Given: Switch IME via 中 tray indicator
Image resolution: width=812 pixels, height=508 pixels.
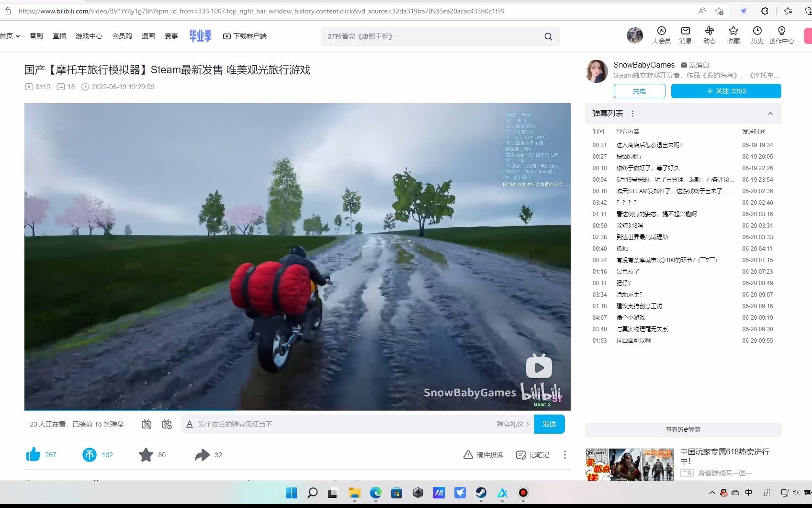Looking at the screenshot, I should pos(749,493).
